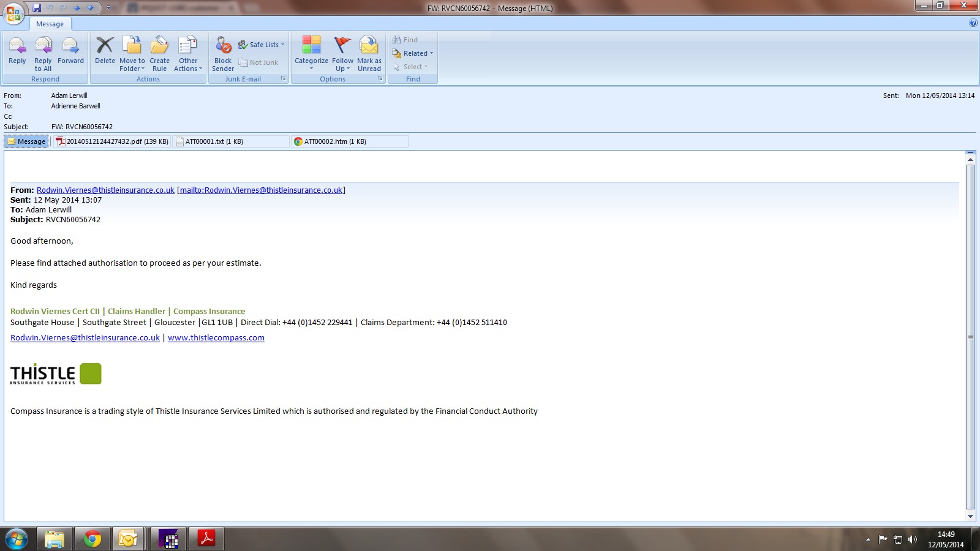The image size is (980, 551).
Task: Click the signature email address link
Action: (x=85, y=338)
